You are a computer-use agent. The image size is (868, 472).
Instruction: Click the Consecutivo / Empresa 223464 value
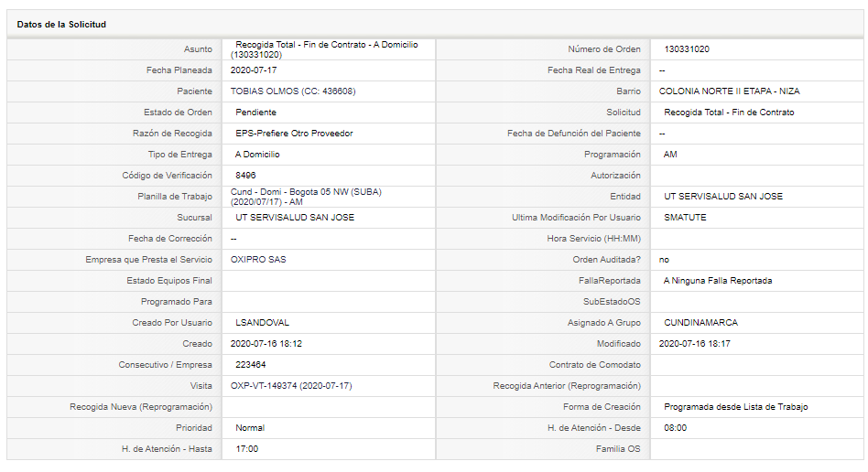(250, 365)
